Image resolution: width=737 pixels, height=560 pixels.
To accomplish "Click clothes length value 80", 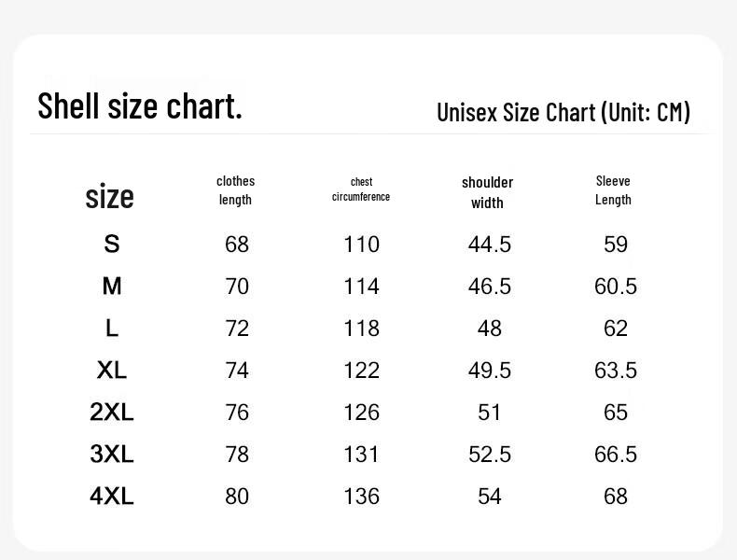I will pos(237,497).
